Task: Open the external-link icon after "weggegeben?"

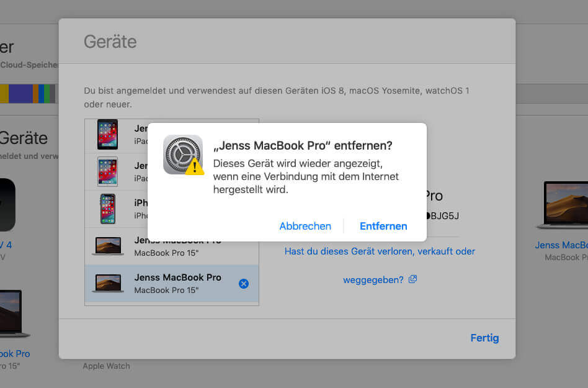Action: click(x=412, y=279)
